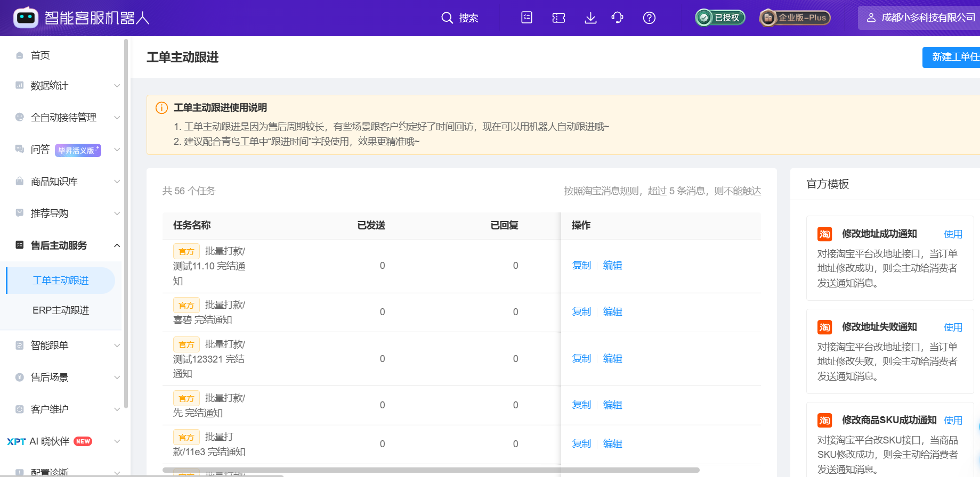Click the 推荐导购 sidebar icon

pos(20,213)
